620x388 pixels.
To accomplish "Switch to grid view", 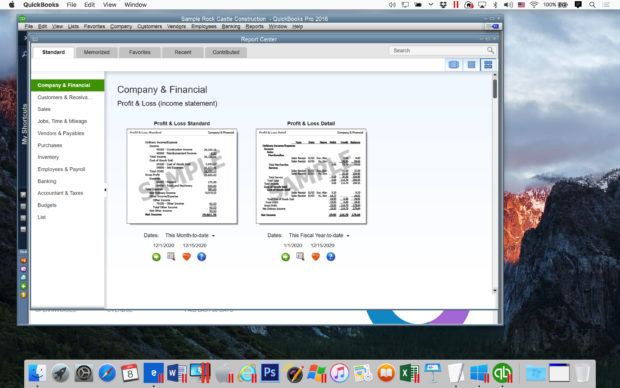I will tap(488, 64).
